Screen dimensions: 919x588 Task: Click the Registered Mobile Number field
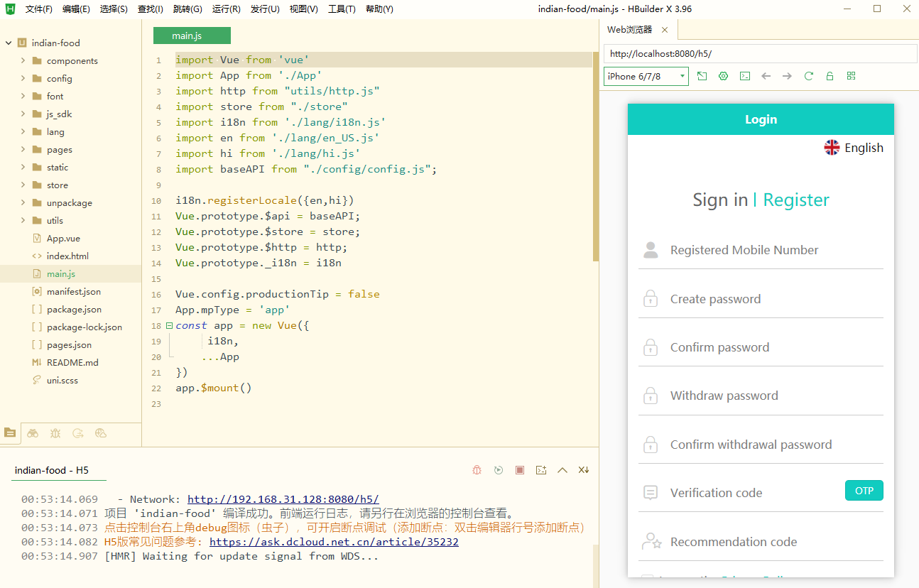point(744,250)
